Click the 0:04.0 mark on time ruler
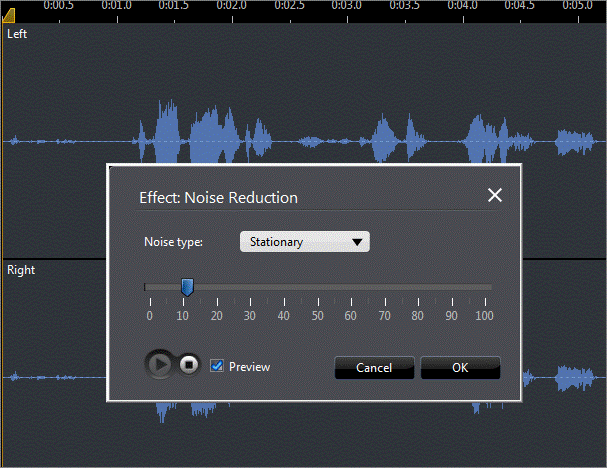 coord(463,5)
